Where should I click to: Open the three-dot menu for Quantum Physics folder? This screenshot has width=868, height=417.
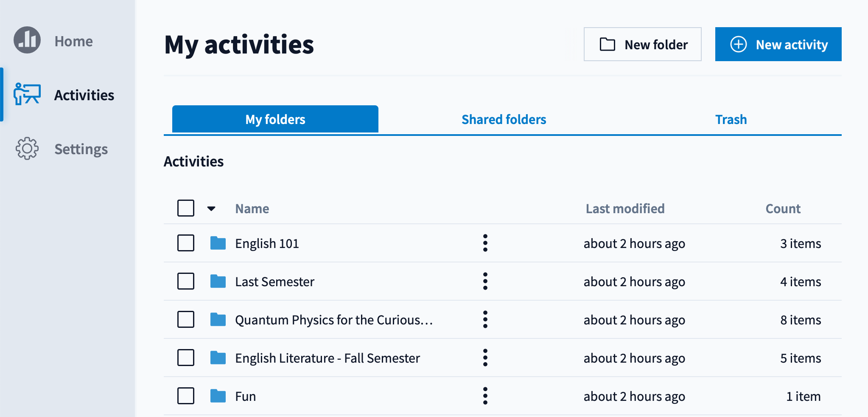(x=485, y=319)
